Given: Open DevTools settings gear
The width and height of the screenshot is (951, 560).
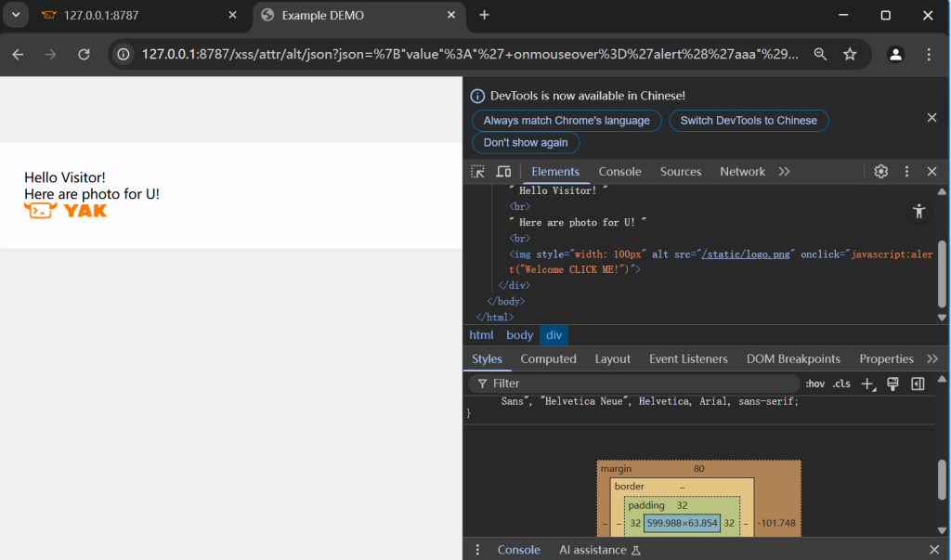Looking at the screenshot, I should 881,172.
